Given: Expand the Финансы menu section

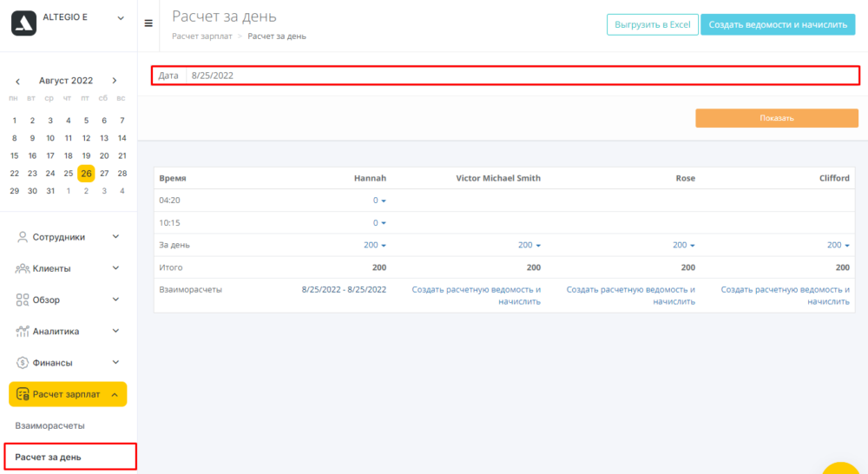Looking at the screenshot, I should pos(115,362).
